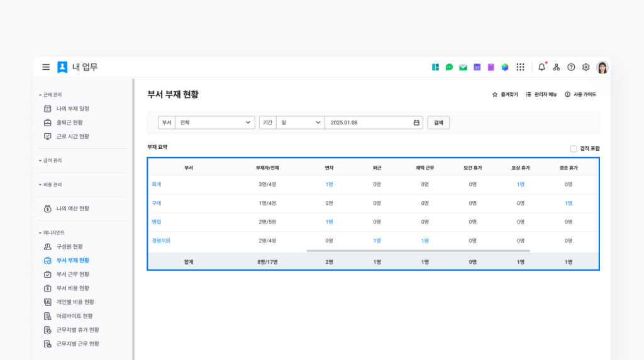Open the green chat messenger icon
This screenshot has height=360, width=644.
click(x=449, y=67)
